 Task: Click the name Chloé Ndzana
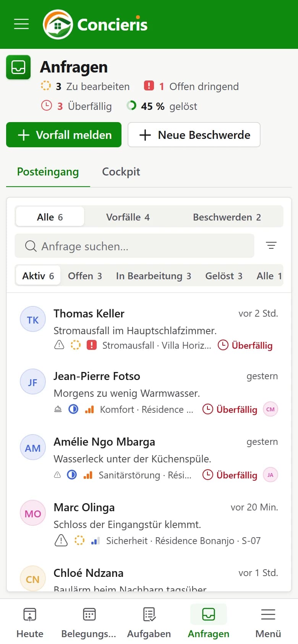88,573
